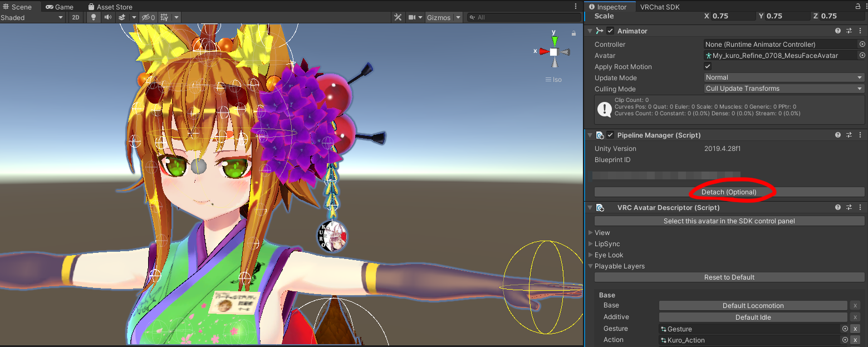Toggle scene lighting lightbulb icon

click(x=94, y=17)
